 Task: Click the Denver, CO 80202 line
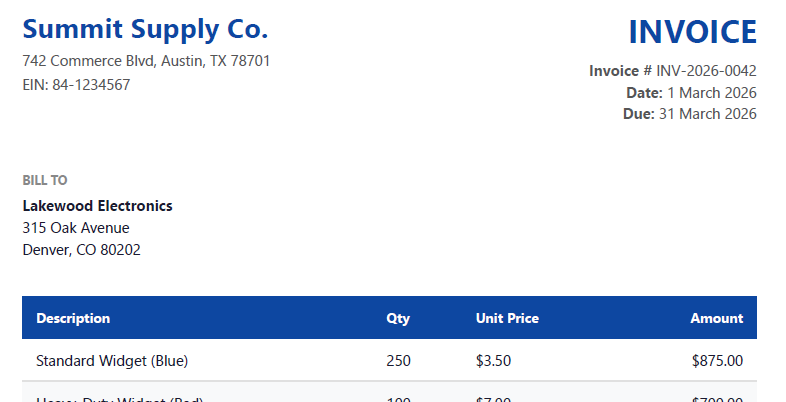point(81,250)
